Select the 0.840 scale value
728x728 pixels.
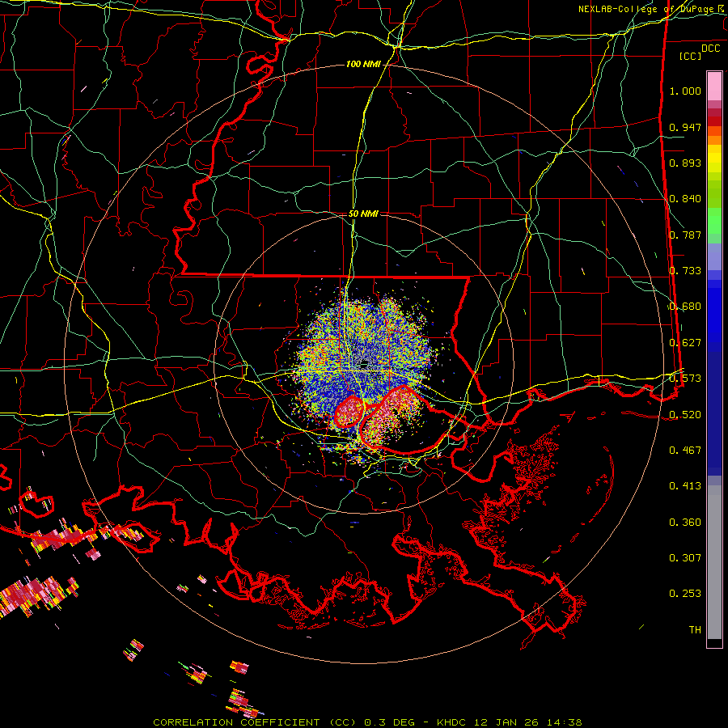(x=685, y=199)
